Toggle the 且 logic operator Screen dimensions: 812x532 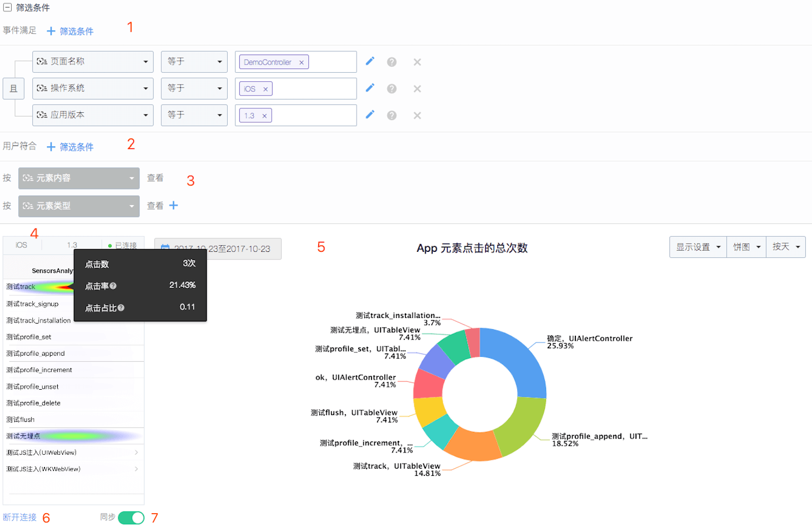13,88
